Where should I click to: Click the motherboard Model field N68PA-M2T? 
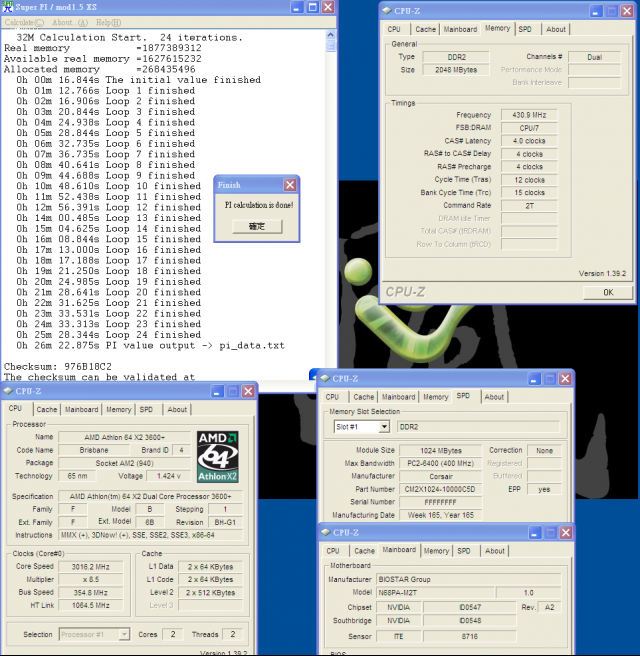[435, 592]
